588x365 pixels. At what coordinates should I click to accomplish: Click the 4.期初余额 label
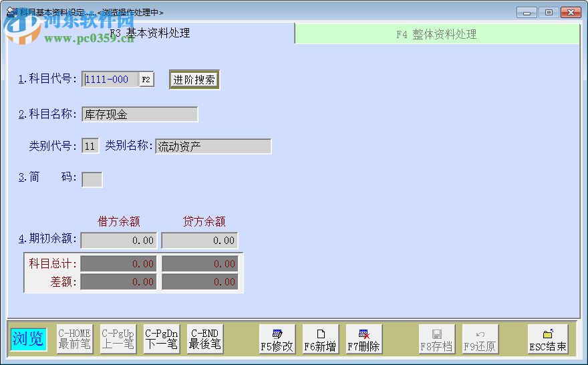coord(47,239)
